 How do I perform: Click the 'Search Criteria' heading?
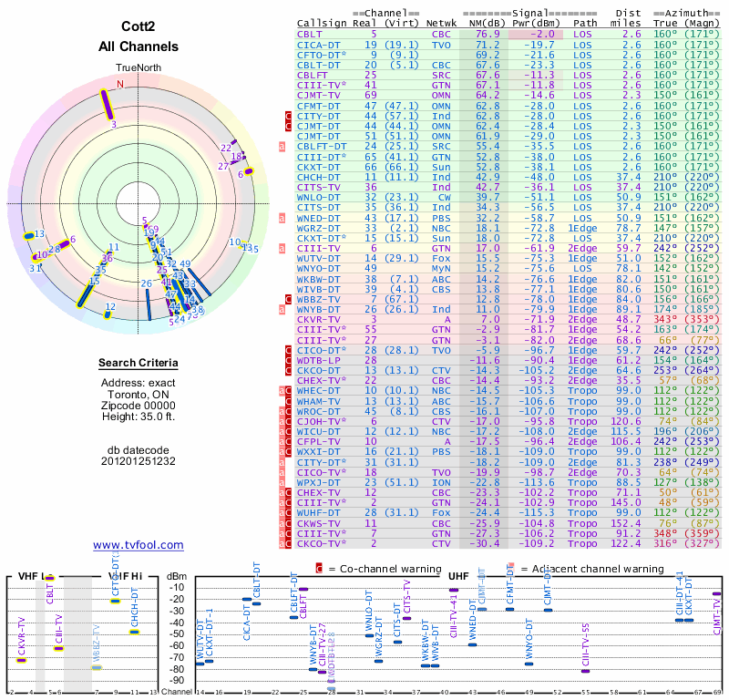139,363
